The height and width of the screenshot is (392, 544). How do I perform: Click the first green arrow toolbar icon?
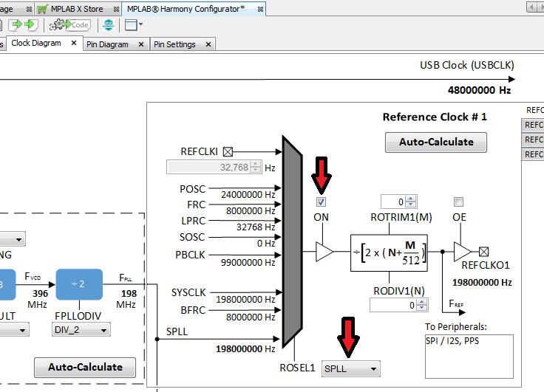pyautogui.click(x=16, y=25)
